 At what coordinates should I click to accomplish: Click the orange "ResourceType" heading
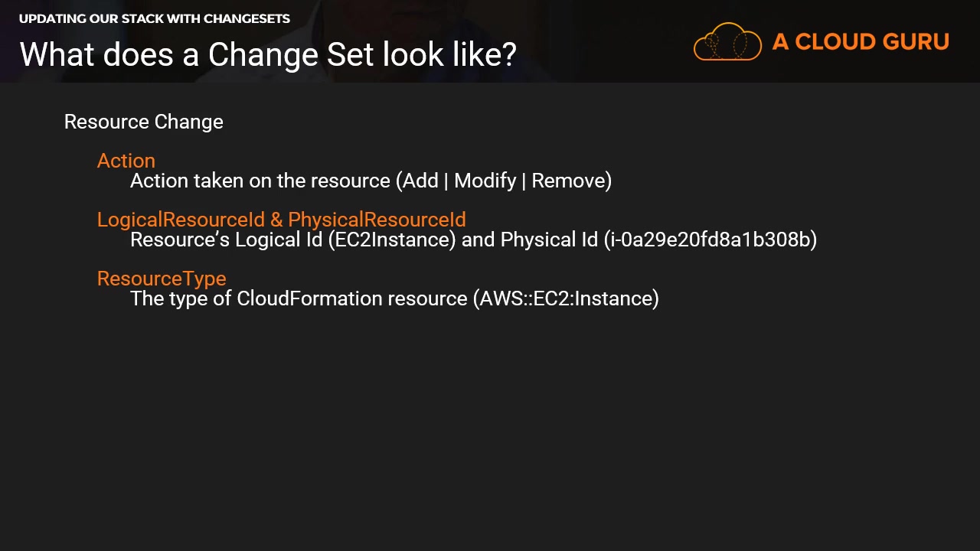[x=162, y=279]
